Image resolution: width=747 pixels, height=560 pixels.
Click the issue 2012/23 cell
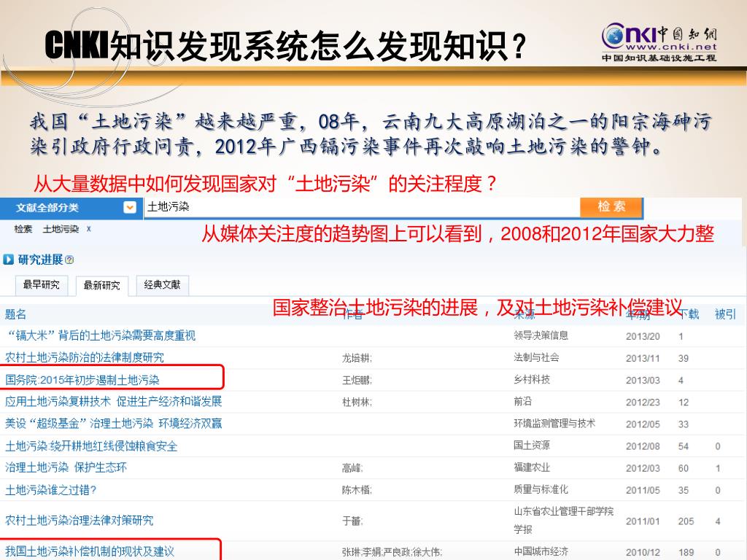[x=643, y=402]
